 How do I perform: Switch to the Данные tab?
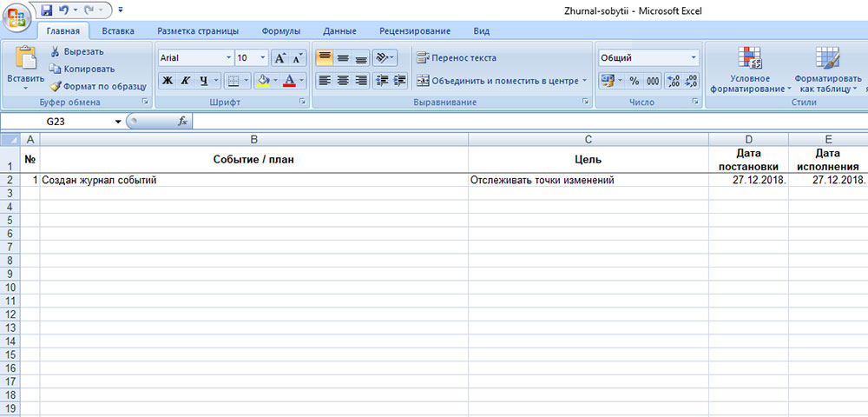pyautogui.click(x=340, y=31)
